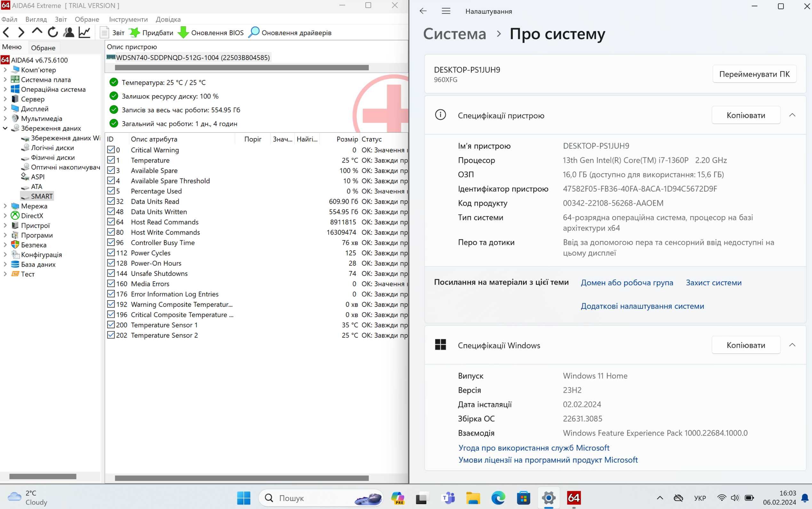Click horizontal scrollbar under device list
The height and width of the screenshot is (509, 812).
tap(242, 68)
